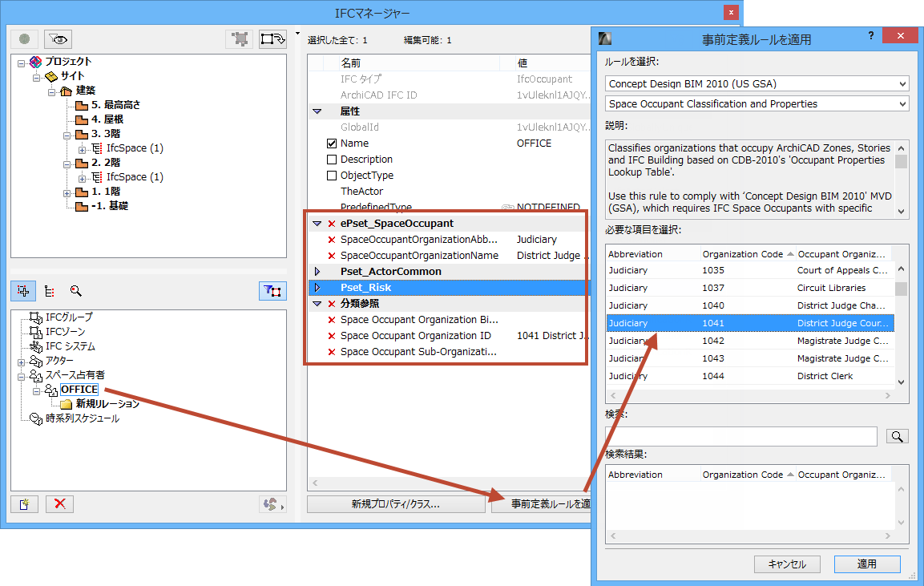
Task: Remove the SpaceOccupantOrganizationName property via red X
Action: (332, 256)
